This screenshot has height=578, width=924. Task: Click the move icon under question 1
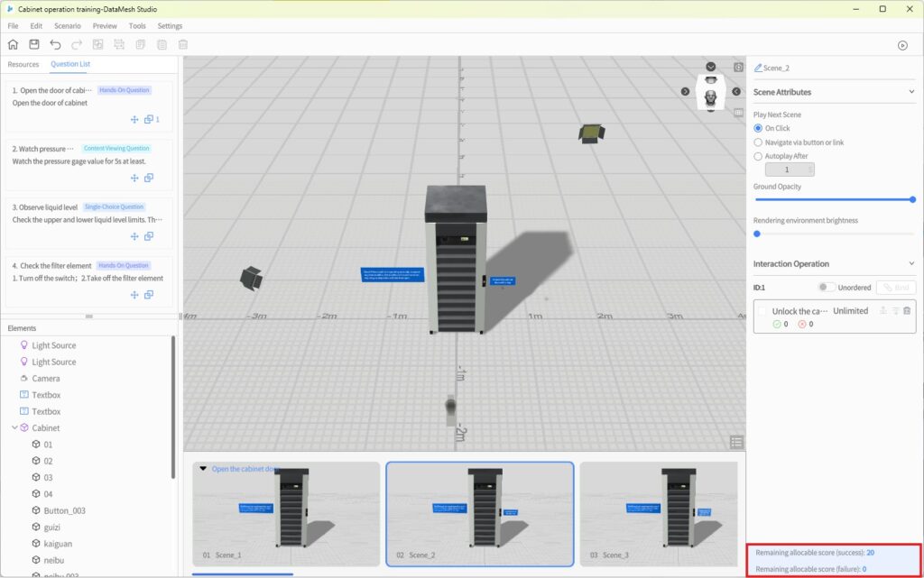coord(134,119)
